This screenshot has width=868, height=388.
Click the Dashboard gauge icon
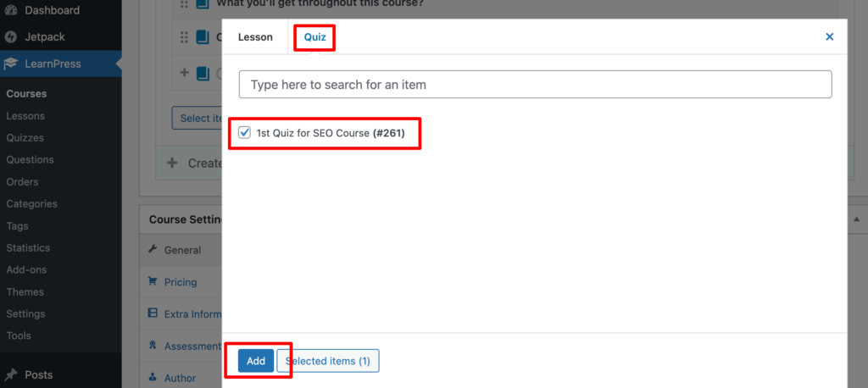click(x=10, y=10)
